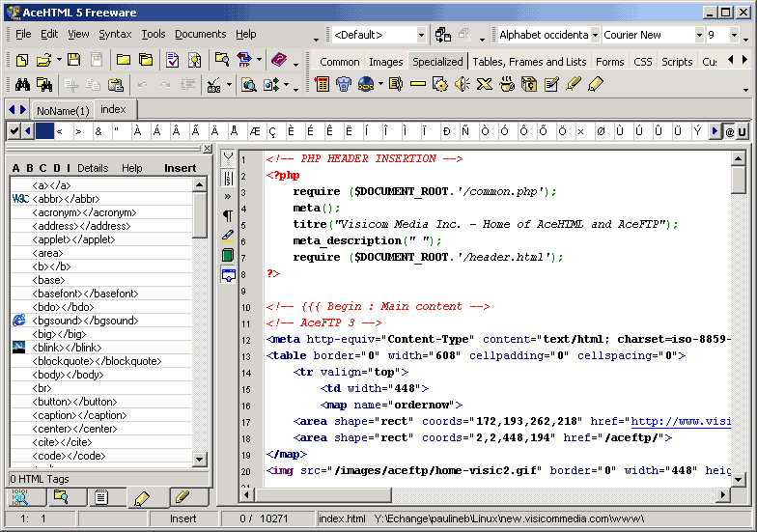Click the document list icon at panel bottom
Screen dimensions: 757x532
click(x=100, y=496)
